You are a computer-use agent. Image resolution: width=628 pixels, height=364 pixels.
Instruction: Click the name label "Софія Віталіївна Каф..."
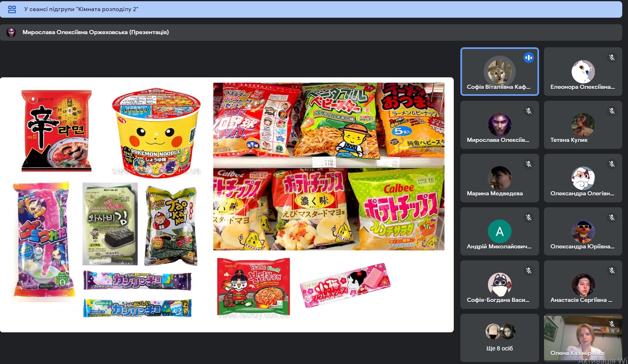click(x=498, y=87)
